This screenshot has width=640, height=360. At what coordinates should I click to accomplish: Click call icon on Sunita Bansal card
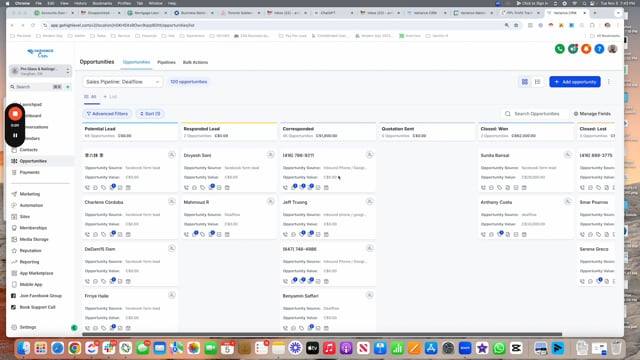(483, 188)
